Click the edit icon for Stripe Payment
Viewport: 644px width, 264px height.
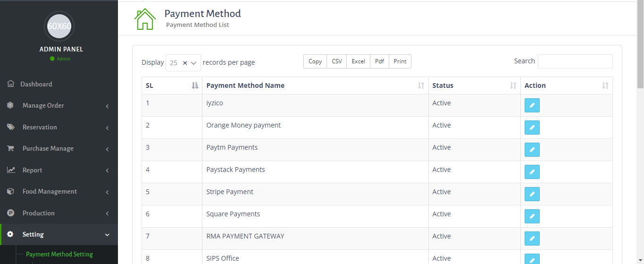pos(532,194)
